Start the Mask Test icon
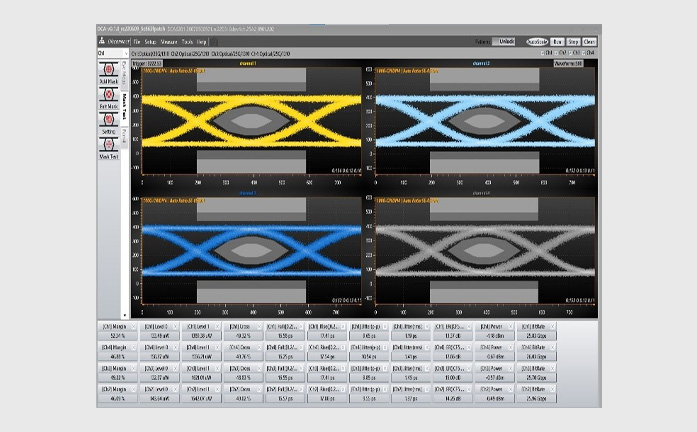The width and height of the screenshot is (697, 432). (108, 144)
